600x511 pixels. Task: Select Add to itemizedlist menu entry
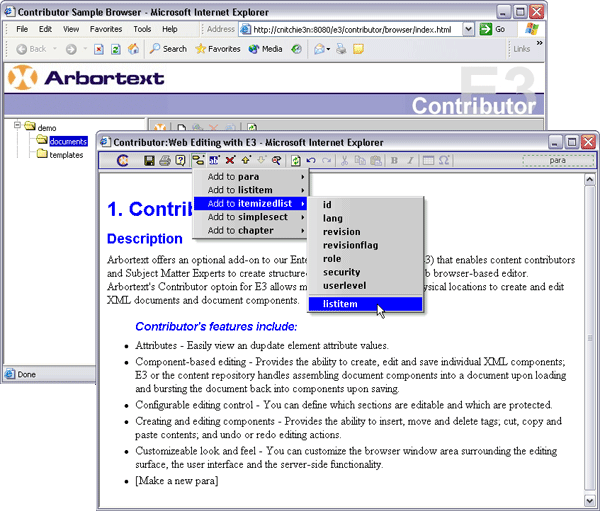[250, 204]
